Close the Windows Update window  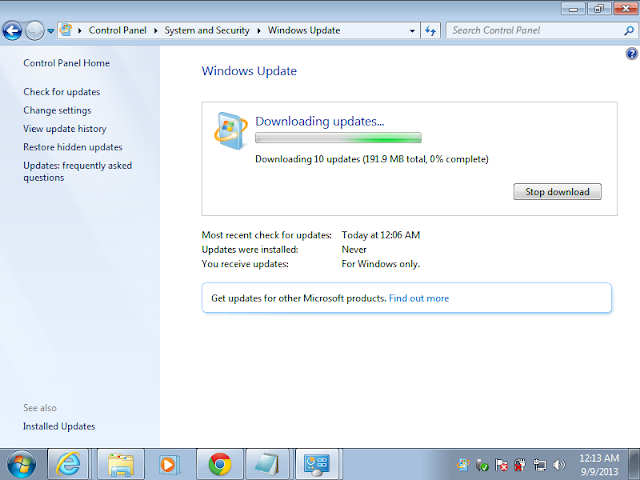tap(626, 8)
